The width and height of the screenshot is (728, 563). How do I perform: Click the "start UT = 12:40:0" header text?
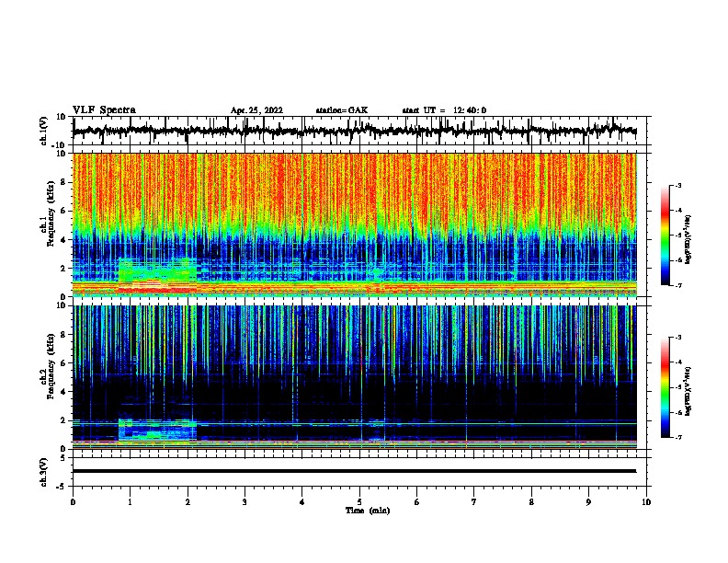pos(444,110)
